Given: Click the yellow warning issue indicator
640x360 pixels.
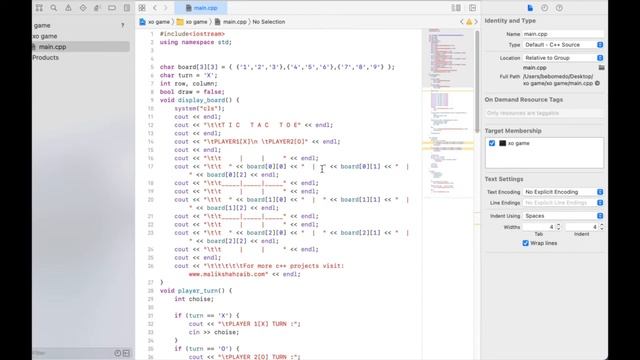Looking at the screenshot, I should point(469,22).
